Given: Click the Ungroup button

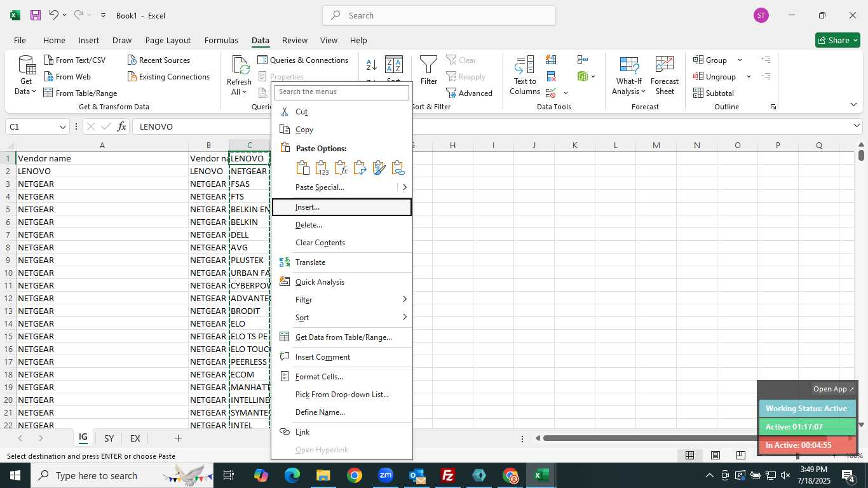Looking at the screenshot, I should point(715,77).
